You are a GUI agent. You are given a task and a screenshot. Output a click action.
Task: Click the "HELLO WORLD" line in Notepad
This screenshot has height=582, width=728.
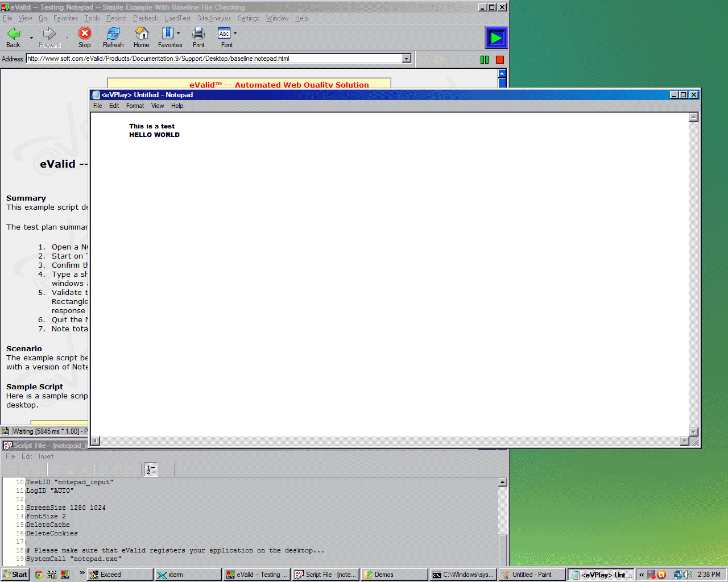click(154, 135)
